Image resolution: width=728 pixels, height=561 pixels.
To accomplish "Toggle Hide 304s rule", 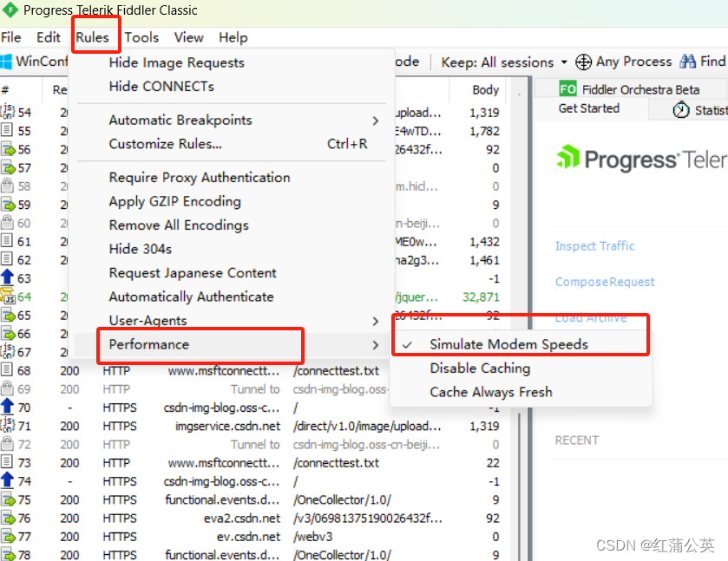I will 141,249.
